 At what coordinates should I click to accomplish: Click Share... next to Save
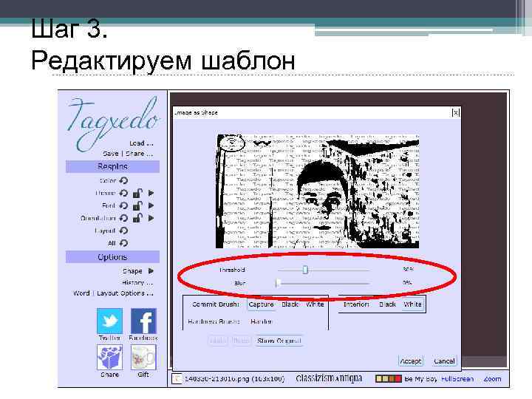[140, 154]
